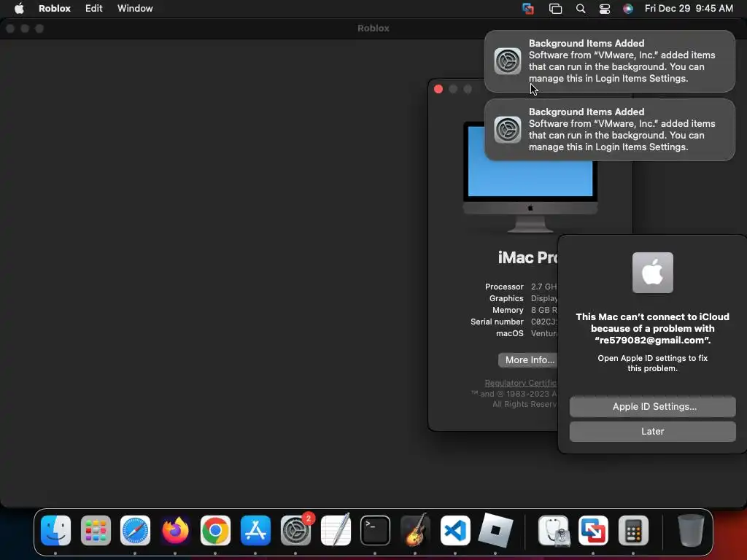
Task: Click More Info… in About This Mac
Action: click(528, 360)
